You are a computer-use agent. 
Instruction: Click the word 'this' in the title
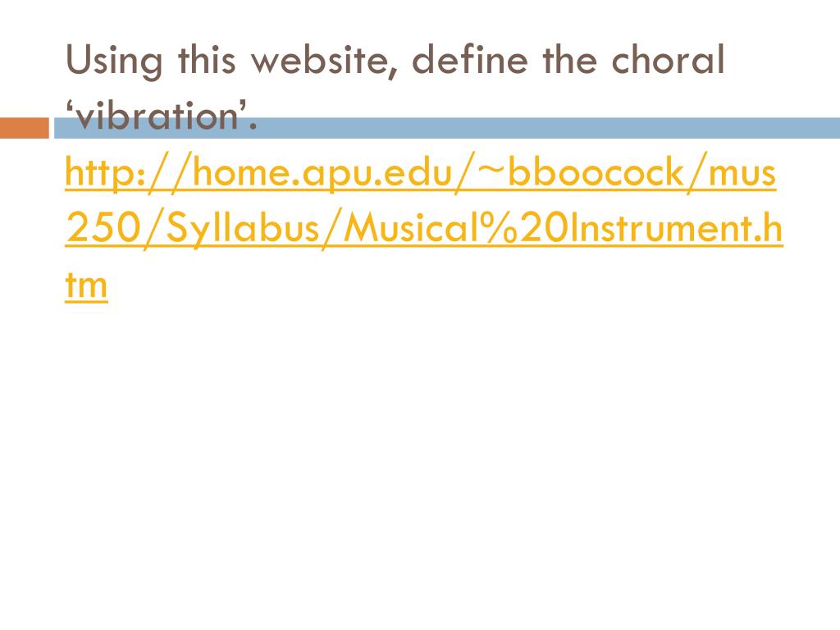[x=207, y=59]
